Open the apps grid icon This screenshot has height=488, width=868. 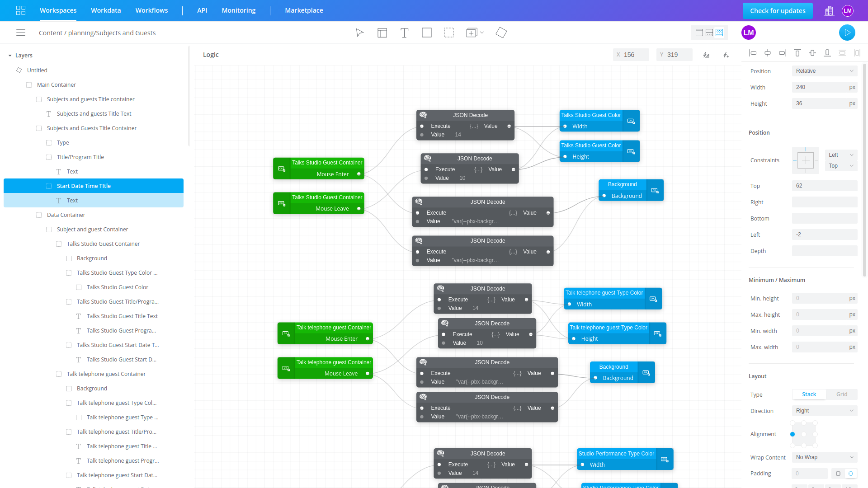[x=21, y=10]
